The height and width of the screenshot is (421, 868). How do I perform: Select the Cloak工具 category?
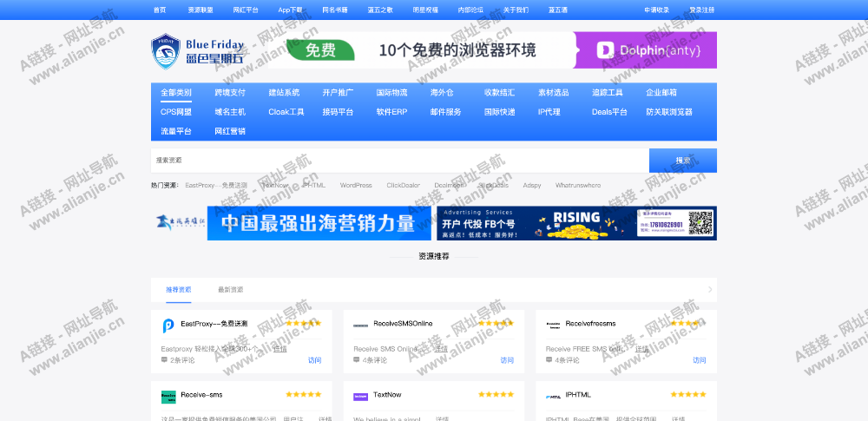pos(286,112)
